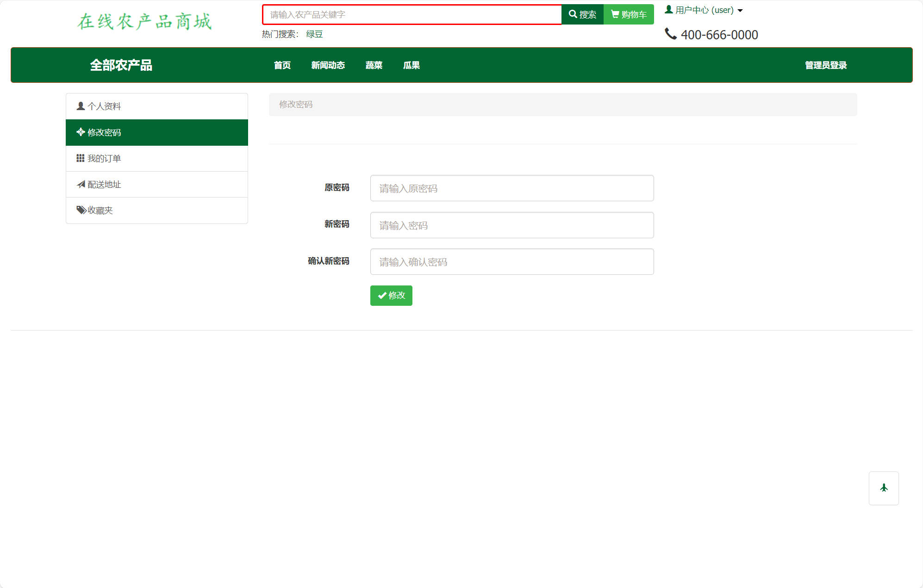Select the 瓜果 category tab
This screenshot has width=923, height=588.
[411, 65]
